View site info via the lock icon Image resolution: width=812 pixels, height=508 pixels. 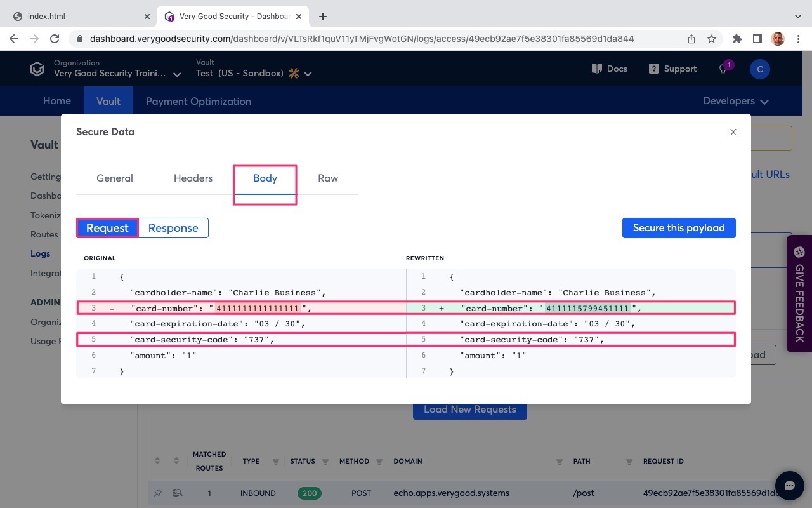pos(80,39)
